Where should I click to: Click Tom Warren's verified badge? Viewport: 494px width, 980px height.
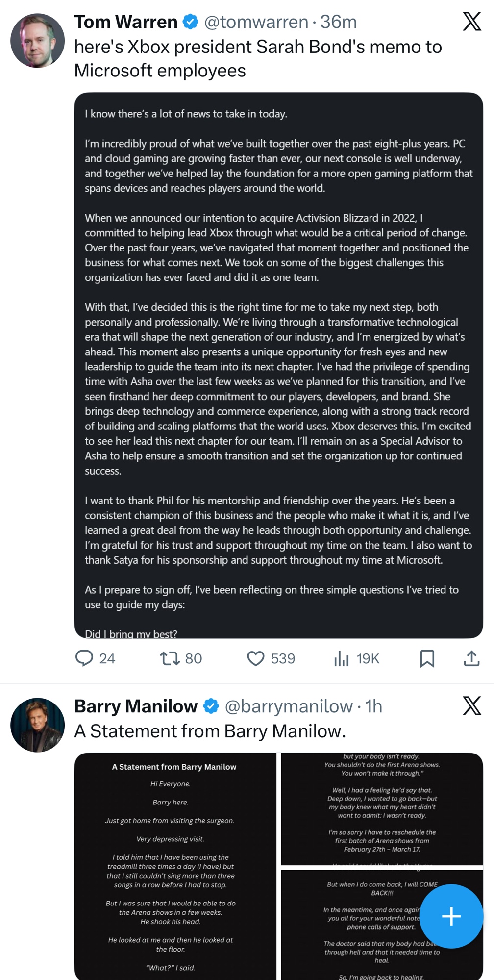[191, 22]
